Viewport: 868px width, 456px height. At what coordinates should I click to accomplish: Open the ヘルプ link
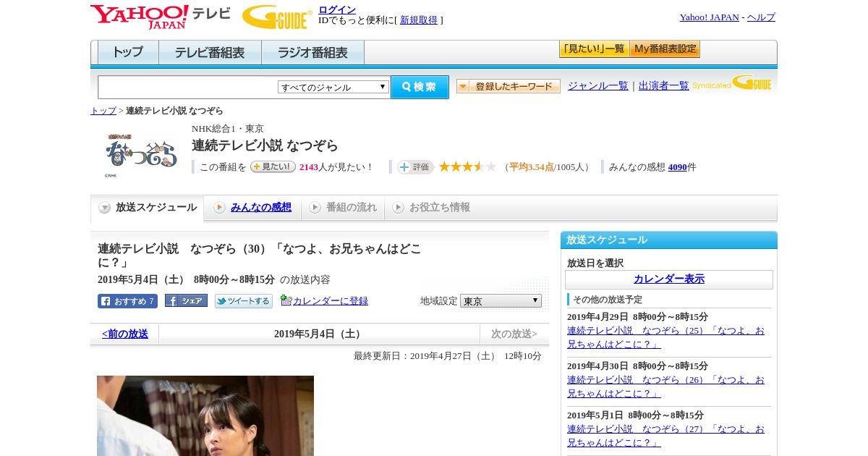(x=761, y=17)
